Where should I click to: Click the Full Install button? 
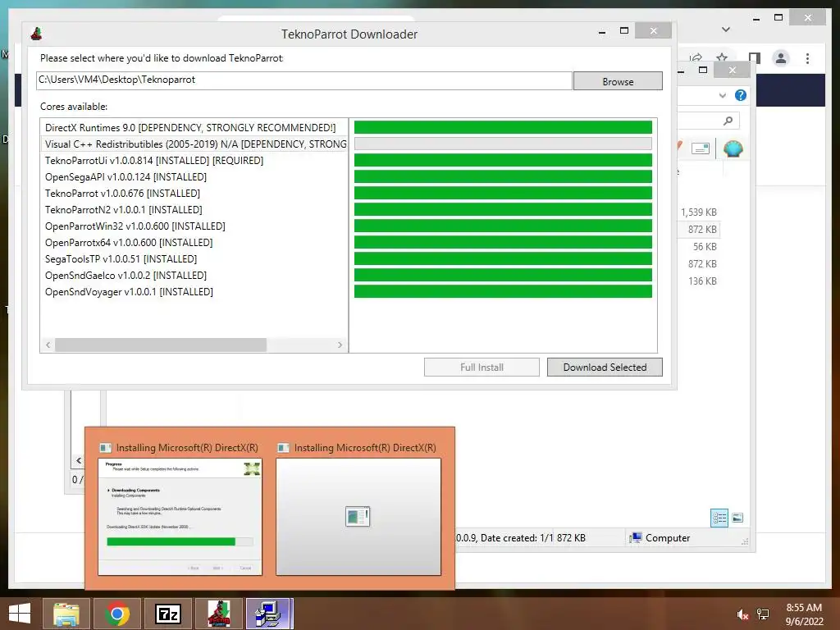[x=482, y=367]
